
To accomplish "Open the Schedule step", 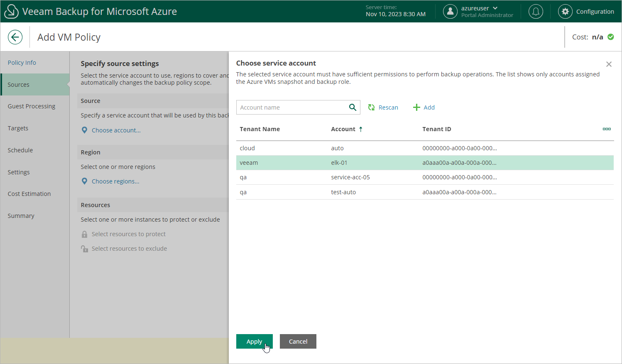I will pyautogui.click(x=20, y=150).
